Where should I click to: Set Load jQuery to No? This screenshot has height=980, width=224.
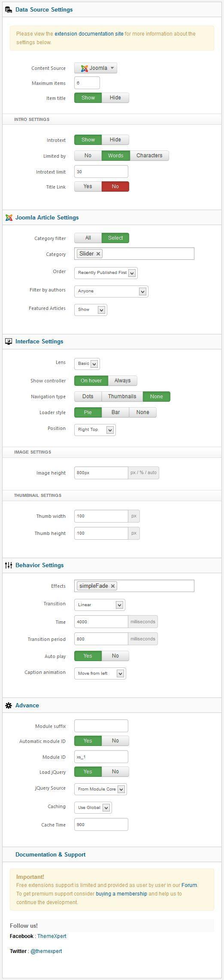coord(115,772)
